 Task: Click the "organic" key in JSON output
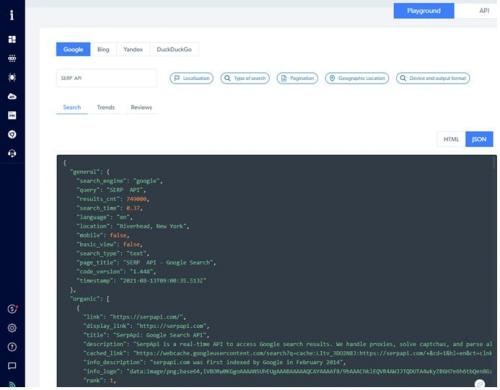point(85,299)
